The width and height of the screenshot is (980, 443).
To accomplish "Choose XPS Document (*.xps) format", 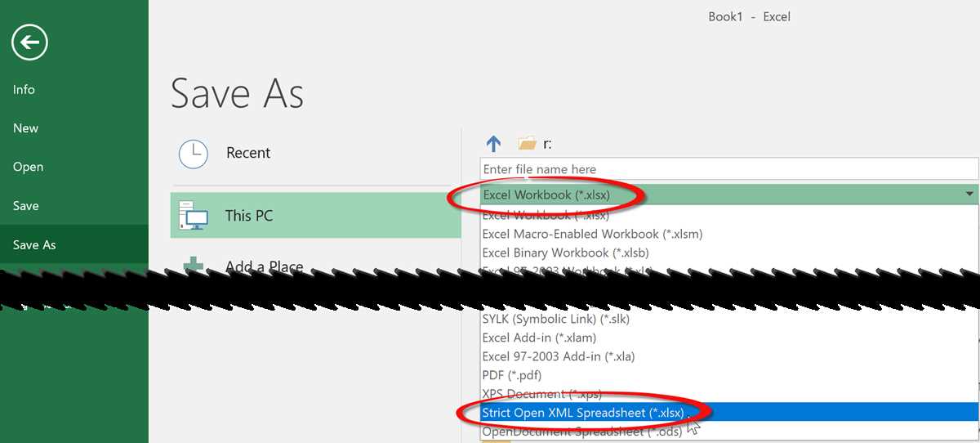I will [729, 394].
